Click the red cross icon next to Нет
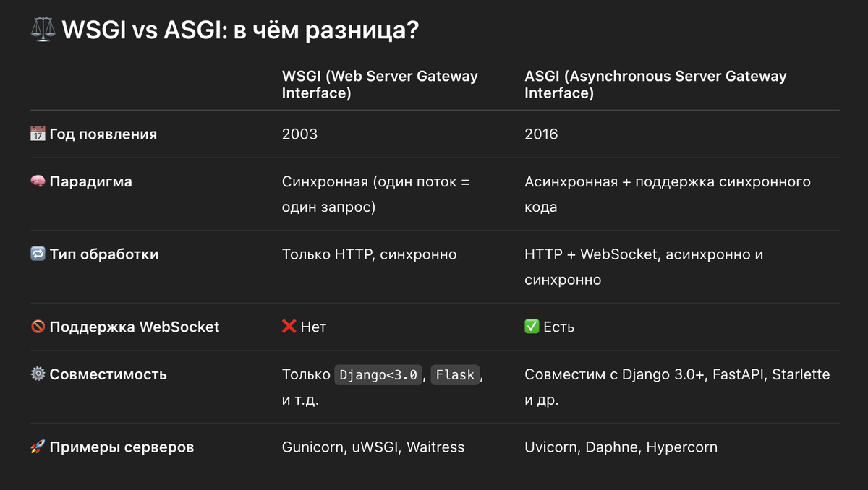This screenshot has width=868, height=490. point(289,327)
